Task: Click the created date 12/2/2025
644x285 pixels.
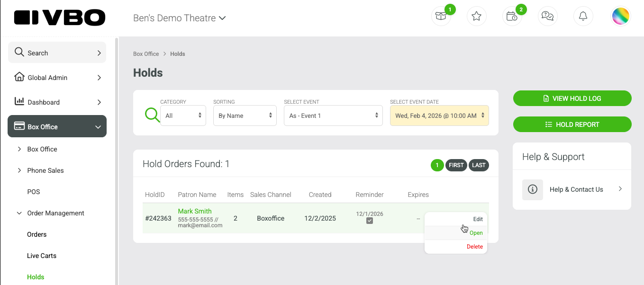Action: point(320,218)
